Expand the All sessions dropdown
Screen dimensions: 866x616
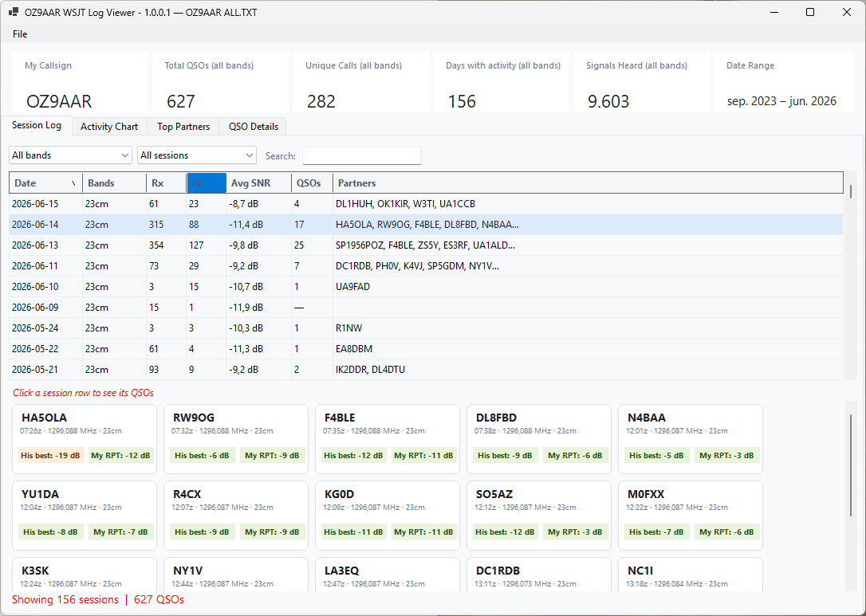point(197,155)
